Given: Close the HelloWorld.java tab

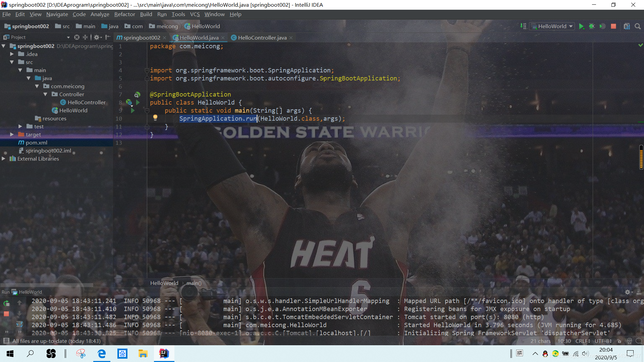Looking at the screenshot, I should (x=223, y=38).
